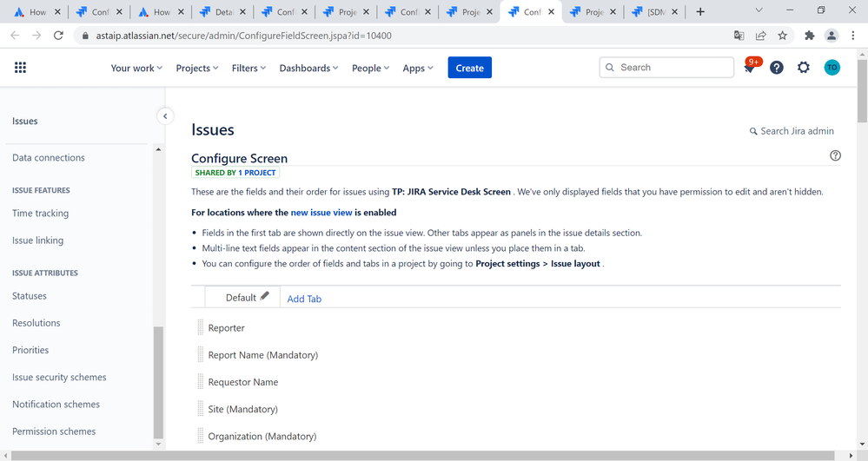The width and height of the screenshot is (868, 461).
Task: Click the browser address bar URL
Action: tap(243, 36)
